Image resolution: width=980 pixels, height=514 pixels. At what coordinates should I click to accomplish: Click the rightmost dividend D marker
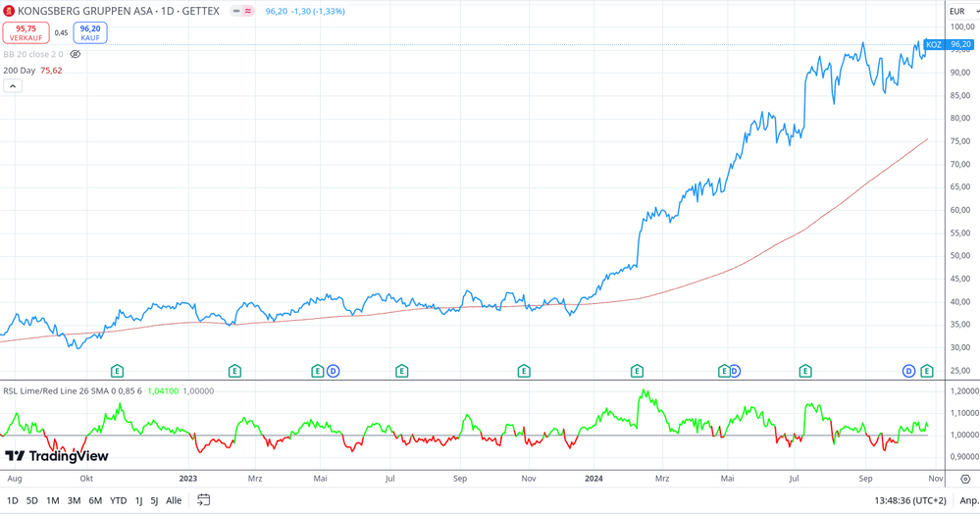click(x=908, y=371)
